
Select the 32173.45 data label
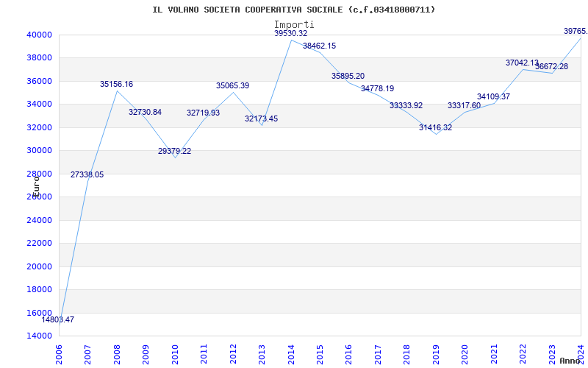coord(262,118)
